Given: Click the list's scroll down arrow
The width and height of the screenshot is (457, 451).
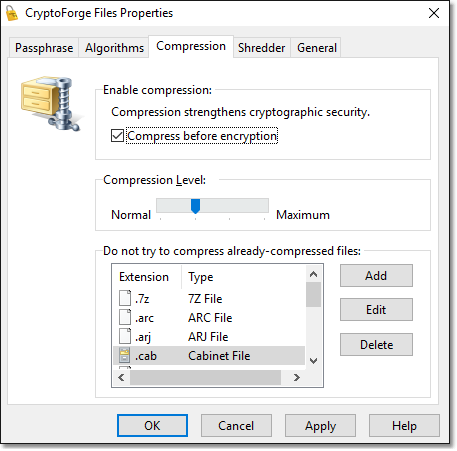Looking at the screenshot, I should [313, 361].
